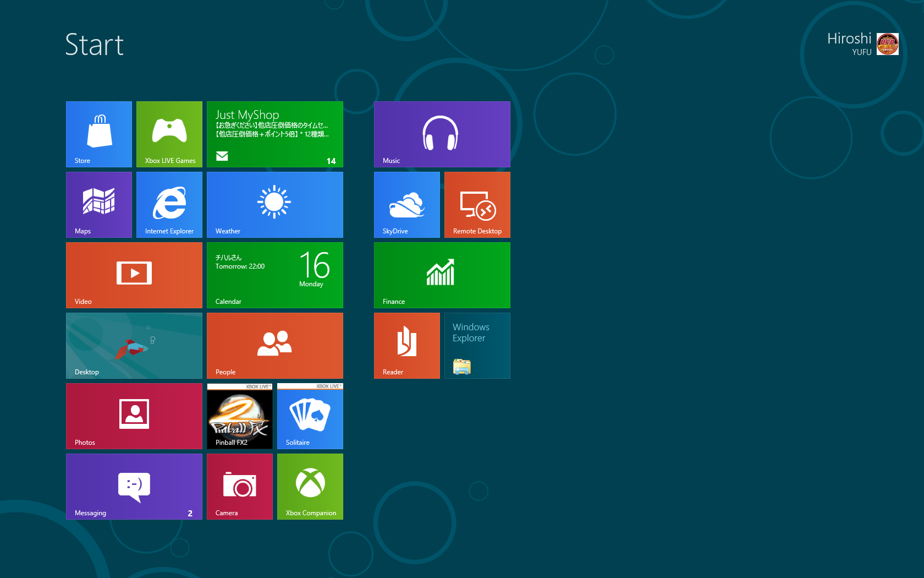Launch the Xbox Companion tile
Viewport: 924px width, 578px height.
coord(310,487)
